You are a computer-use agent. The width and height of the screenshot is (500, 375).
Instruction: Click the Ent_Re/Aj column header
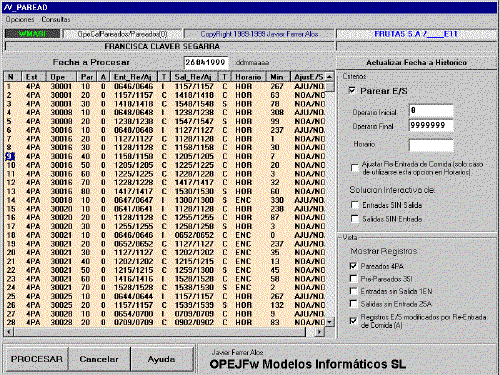coord(134,77)
